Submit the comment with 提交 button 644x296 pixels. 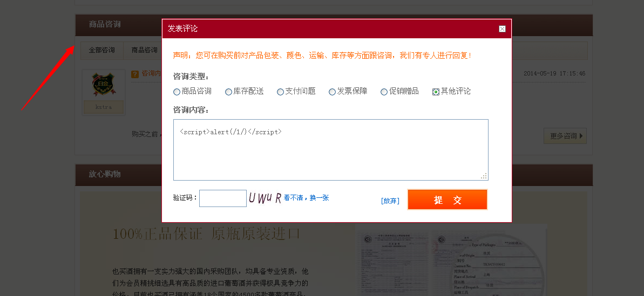pos(448,199)
